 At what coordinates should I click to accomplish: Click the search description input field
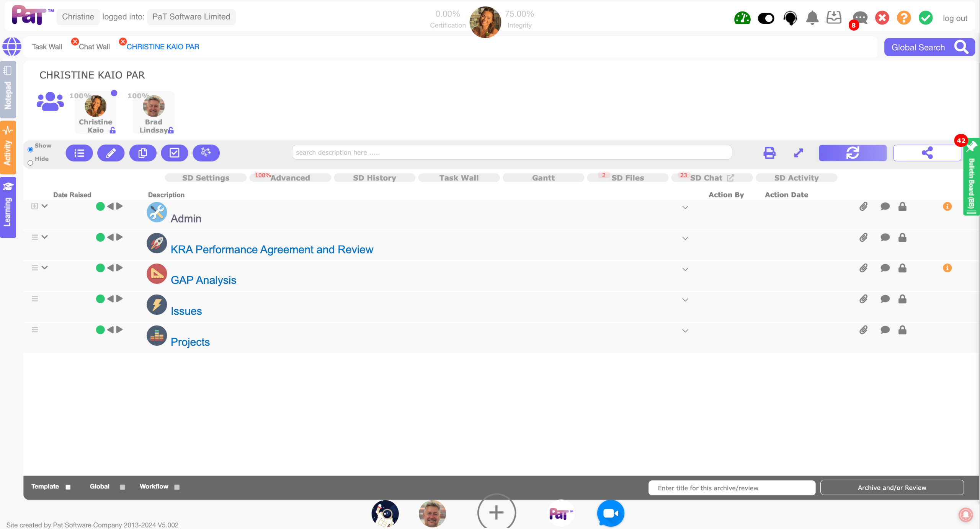point(511,153)
